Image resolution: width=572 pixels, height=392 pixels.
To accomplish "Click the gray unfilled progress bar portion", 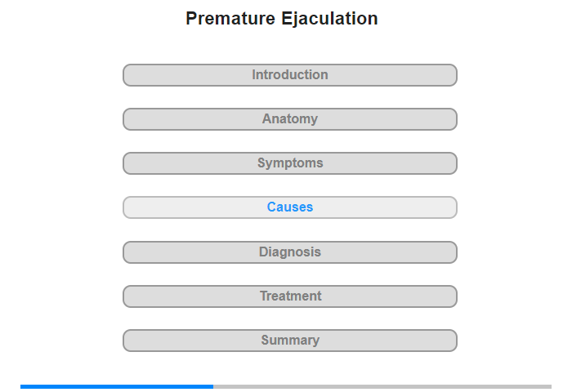I will pos(382,386).
